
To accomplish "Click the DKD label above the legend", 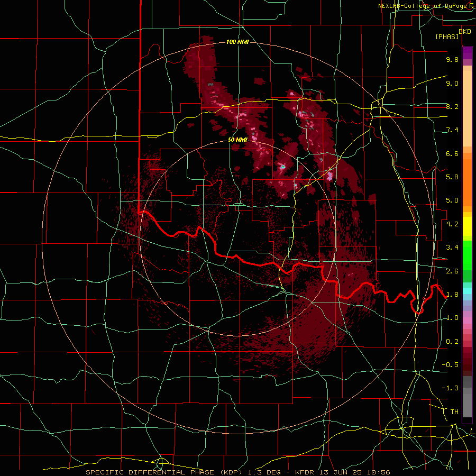I will coord(465,31).
